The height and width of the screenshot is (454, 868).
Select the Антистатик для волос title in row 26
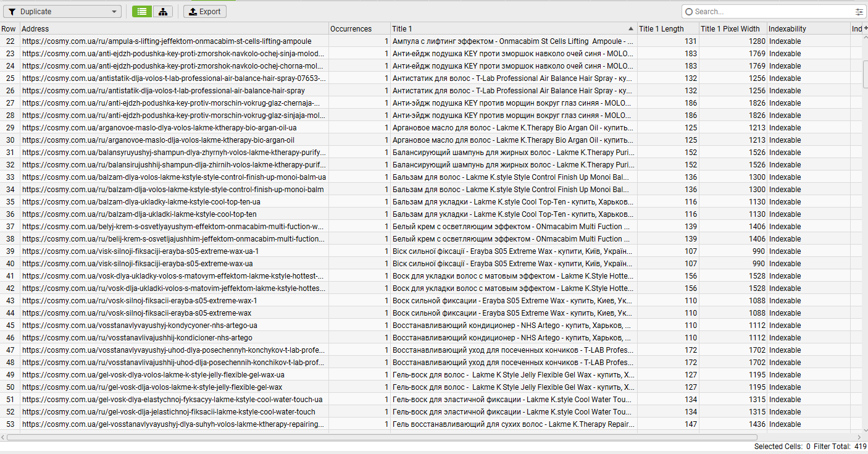tap(514, 91)
